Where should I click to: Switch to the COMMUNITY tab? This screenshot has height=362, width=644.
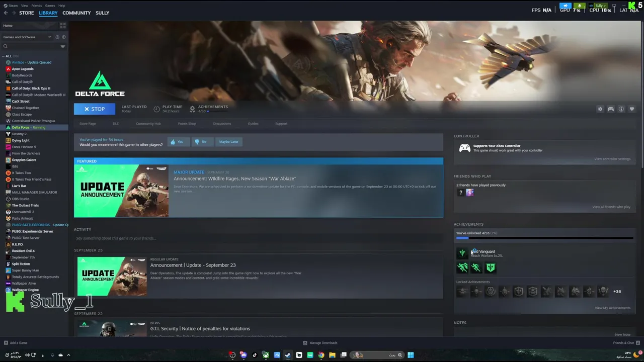pyautogui.click(x=76, y=13)
